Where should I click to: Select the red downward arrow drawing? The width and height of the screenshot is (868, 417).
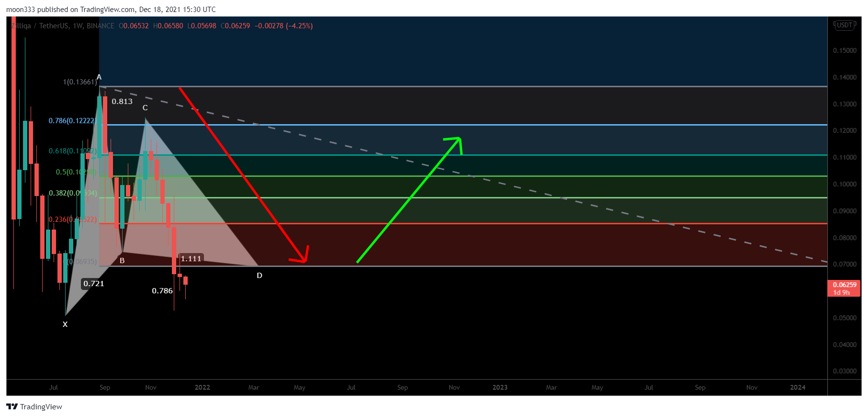point(243,175)
